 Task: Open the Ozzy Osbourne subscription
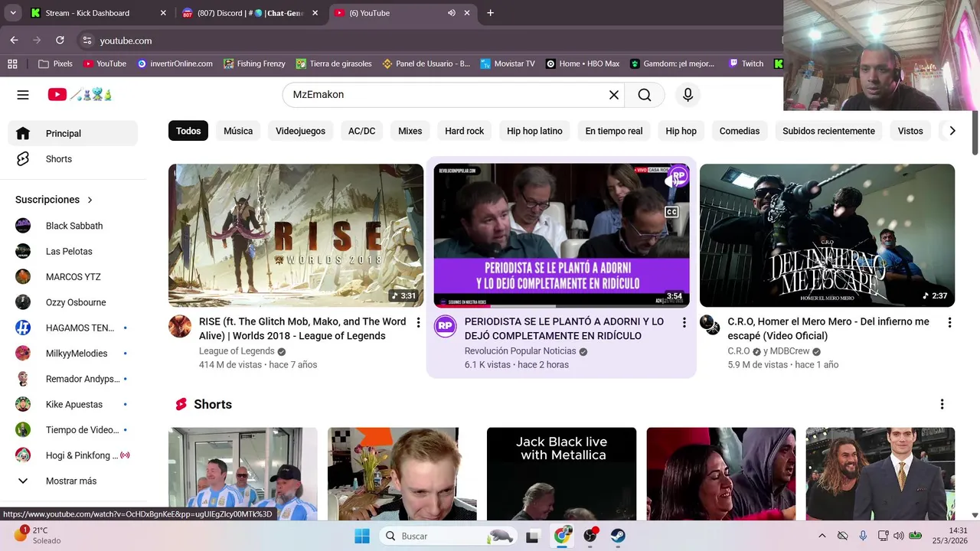click(73, 302)
